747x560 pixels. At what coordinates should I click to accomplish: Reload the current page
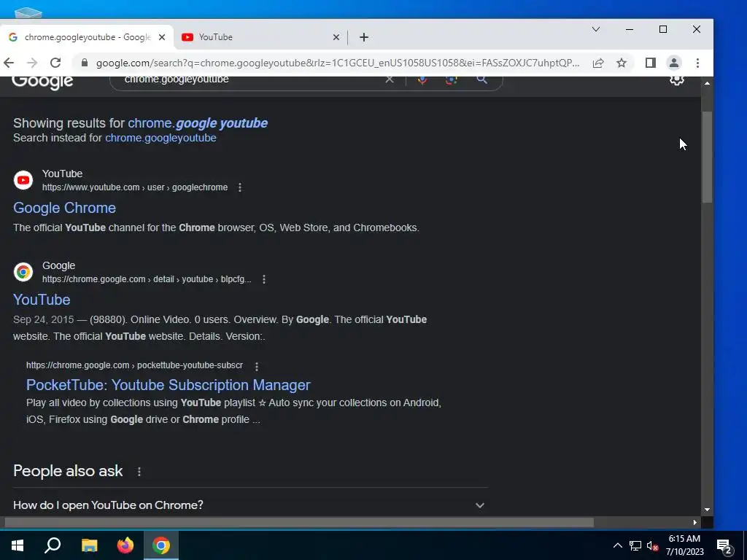point(55,63)
